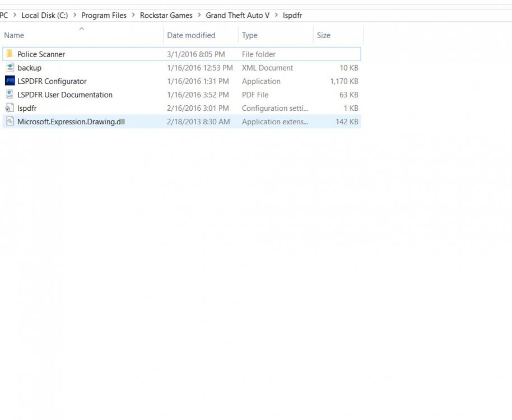Click the File folder type cell
Screen dimensions: 512x420
click(x=259, y=54)
